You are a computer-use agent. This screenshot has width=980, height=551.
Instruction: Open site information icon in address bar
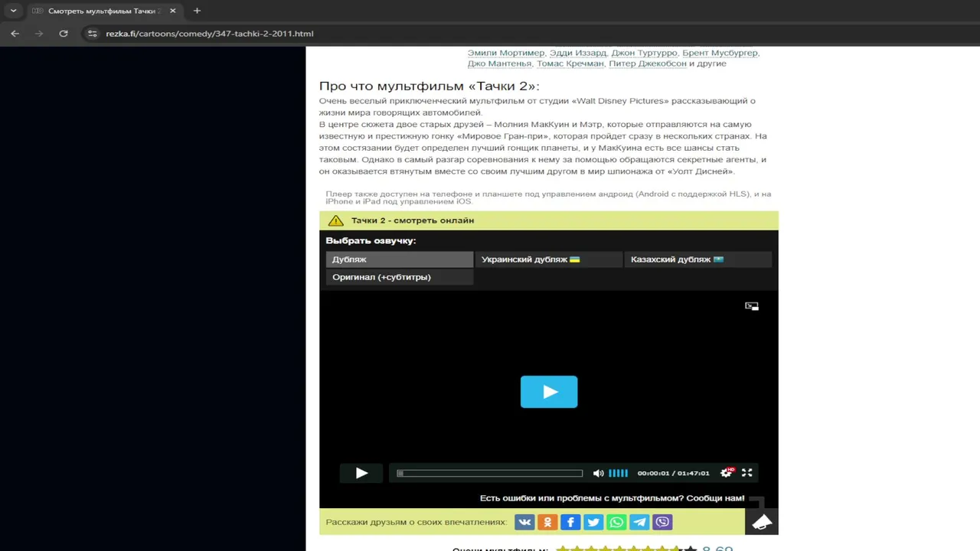tap(93, 34)
